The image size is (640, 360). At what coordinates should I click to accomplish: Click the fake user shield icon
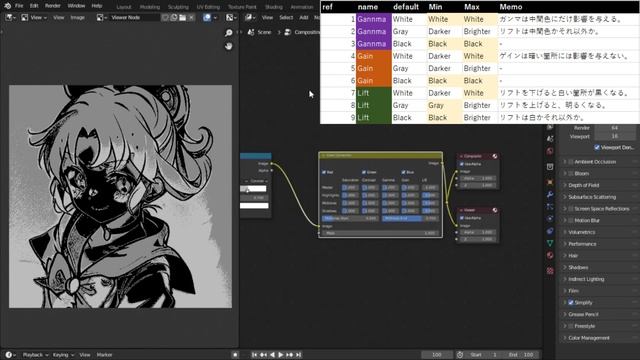pyautogui.click(x=165, y=18)
